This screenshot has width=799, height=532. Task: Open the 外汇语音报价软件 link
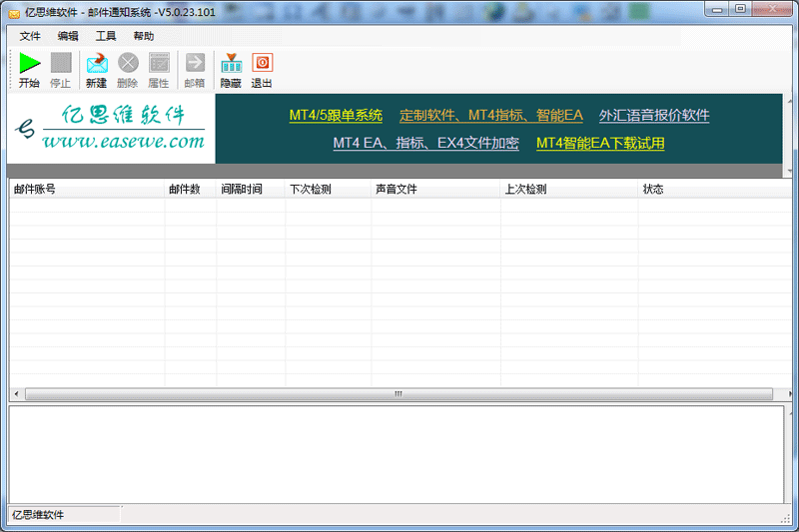654,116
